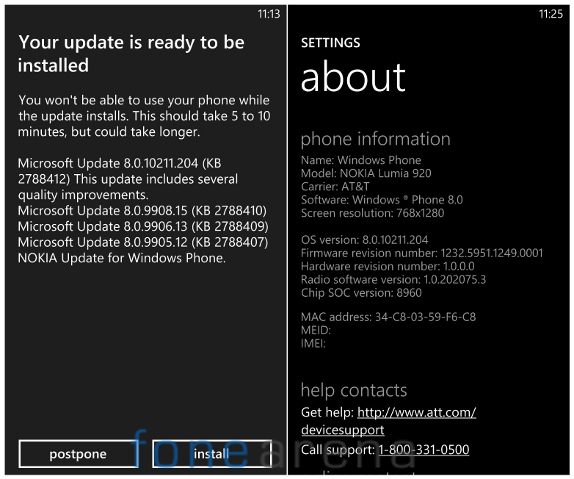Tap the Screen resolution 768x1280 line

(373, 213)
